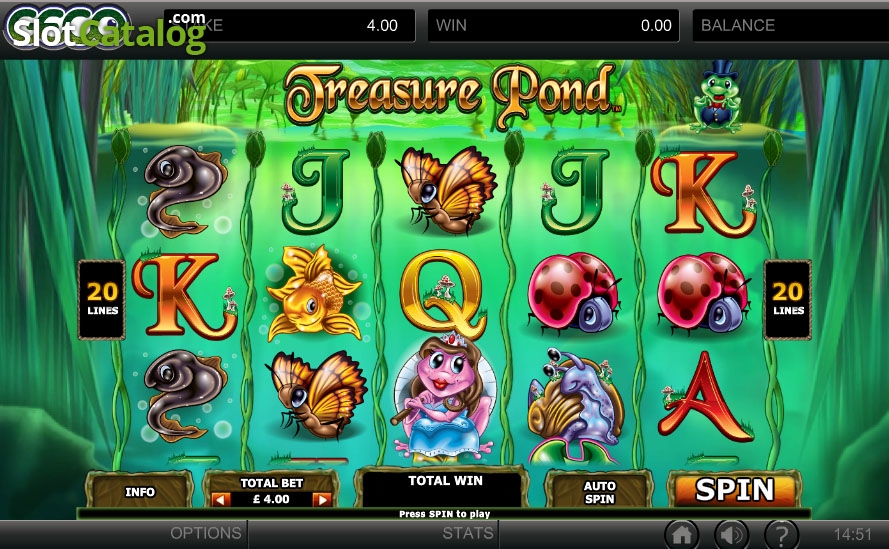Hit the orange SPIN button
The width and height of the screenshot is (889, 549).
tap(734, 489)
